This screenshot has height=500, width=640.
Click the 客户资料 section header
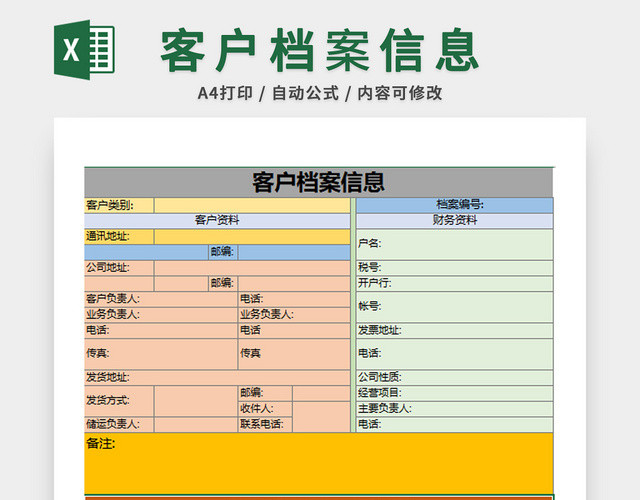point(217,220)
